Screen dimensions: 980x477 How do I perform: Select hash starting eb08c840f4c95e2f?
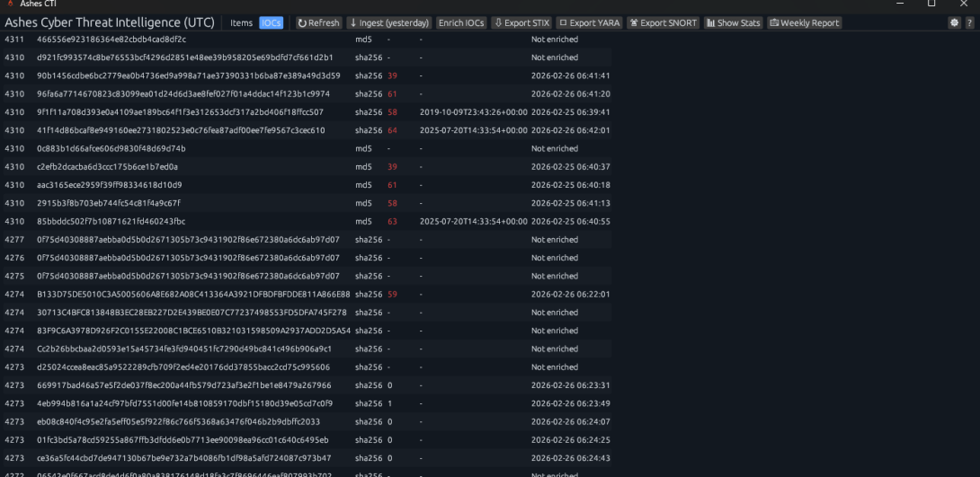coord(178,422)
